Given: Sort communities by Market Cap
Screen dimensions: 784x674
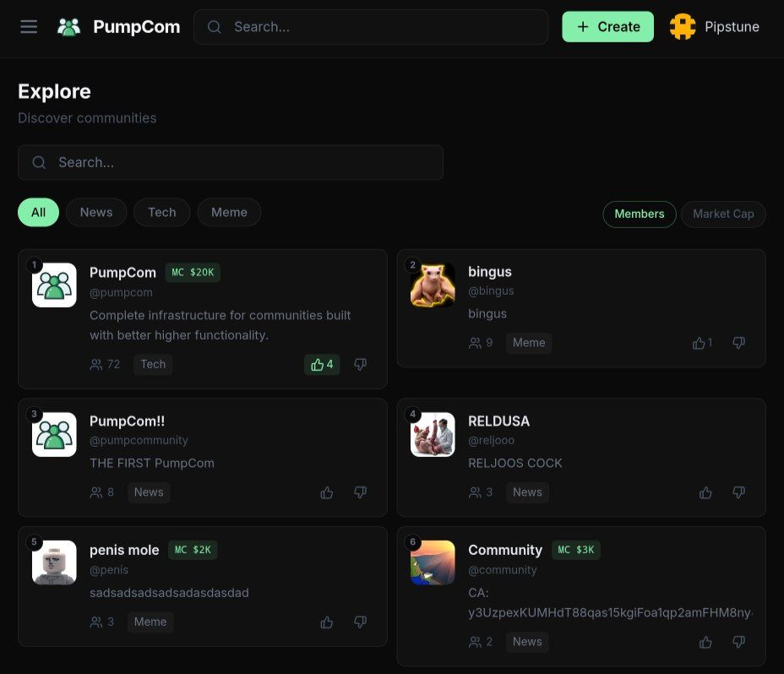Looking at the screenshot, I should click(x=723, y=214).
